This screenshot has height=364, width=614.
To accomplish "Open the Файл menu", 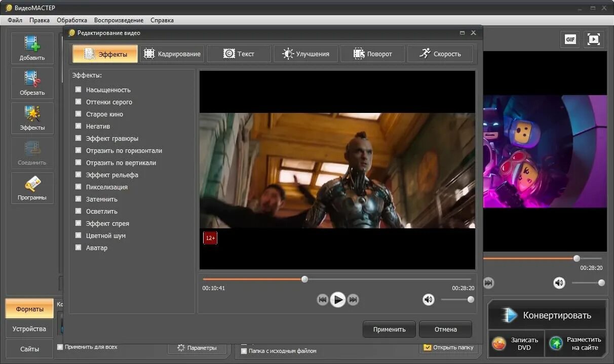I will (15, 20).
